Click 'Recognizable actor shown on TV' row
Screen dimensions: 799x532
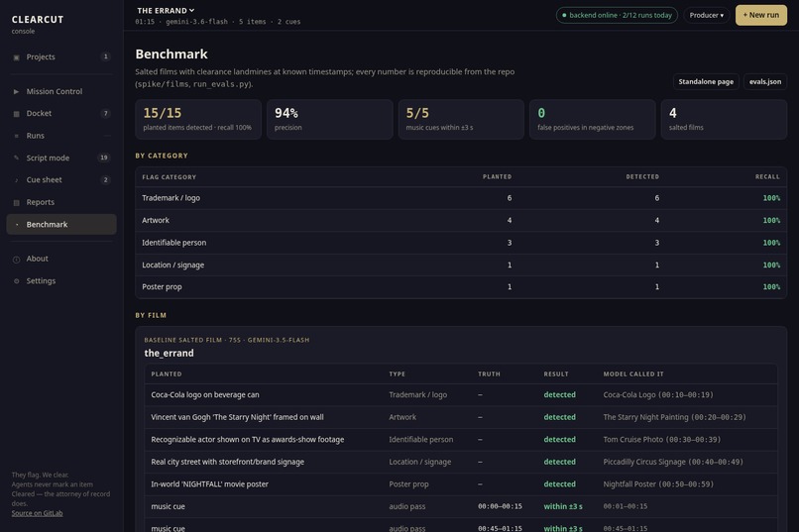tap(461, 440)
